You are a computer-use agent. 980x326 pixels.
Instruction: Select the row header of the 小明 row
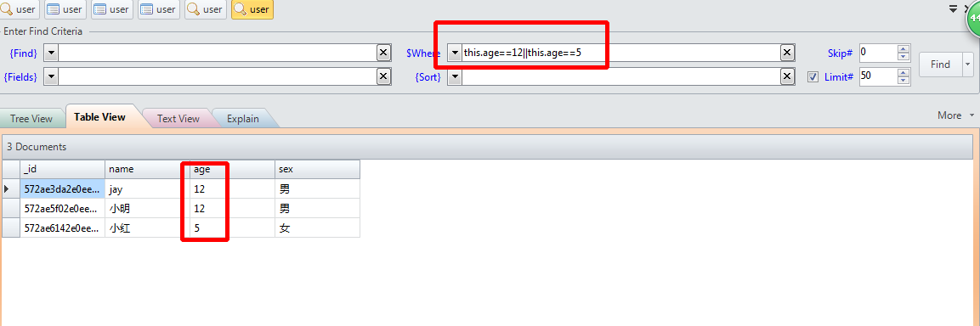pos(11,208)
